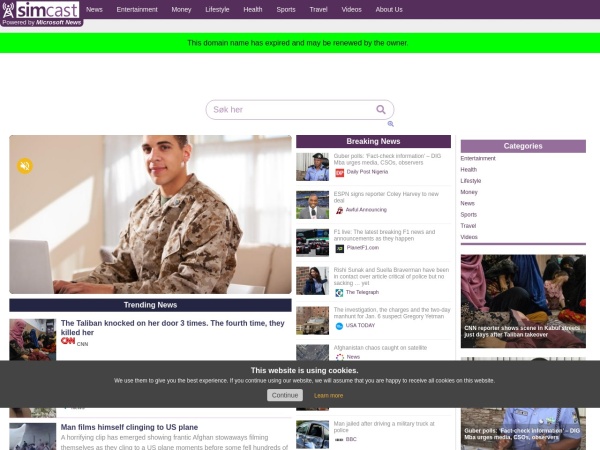Select Health in the Categories list
Screen dimensions: 600x450
[469, 170]
